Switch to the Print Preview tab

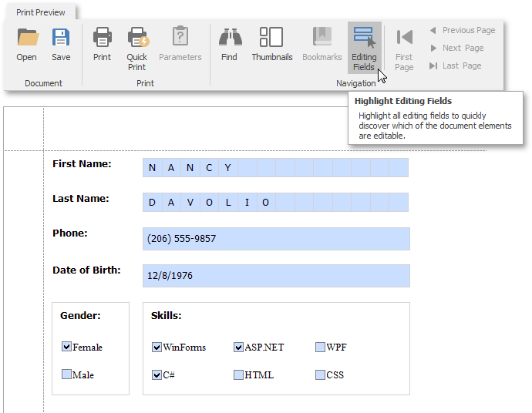click(x=42, y=12)
